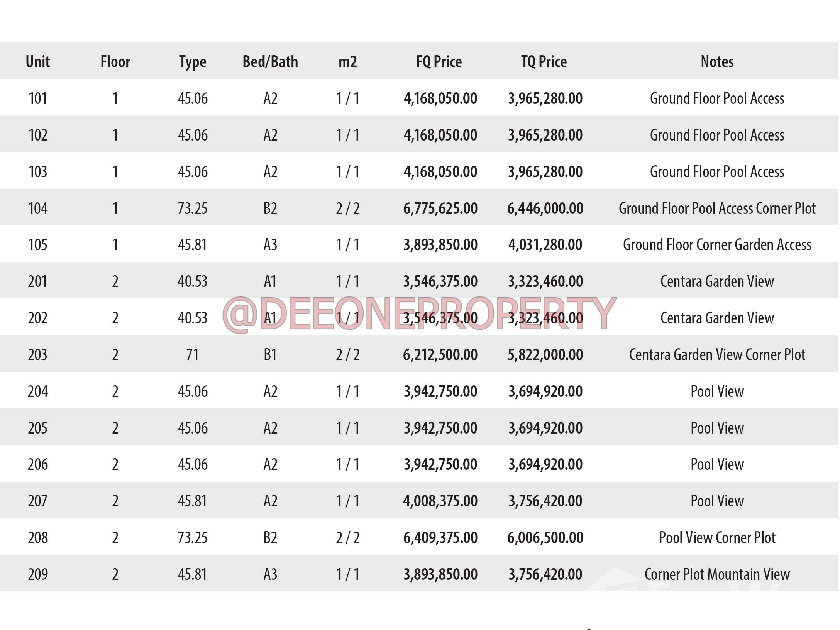The width and height of the screenshot is (840, 630).
Task: Click the Bed/Bath column header
Action: (270, 62)
